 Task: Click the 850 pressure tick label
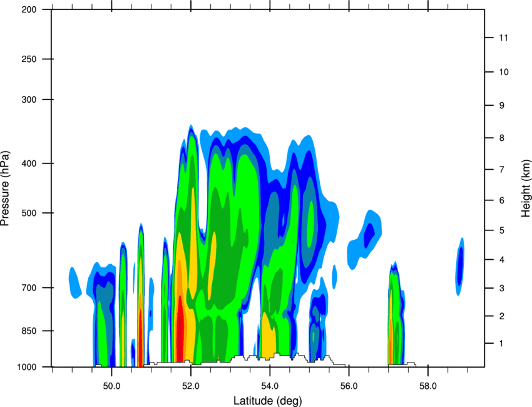coord(29,331)
